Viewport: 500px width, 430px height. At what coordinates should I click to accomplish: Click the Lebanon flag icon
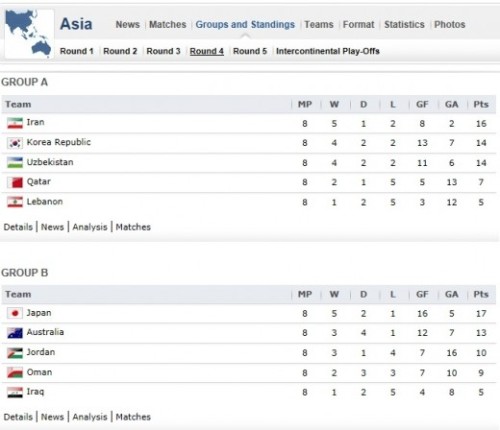point(15,202)
